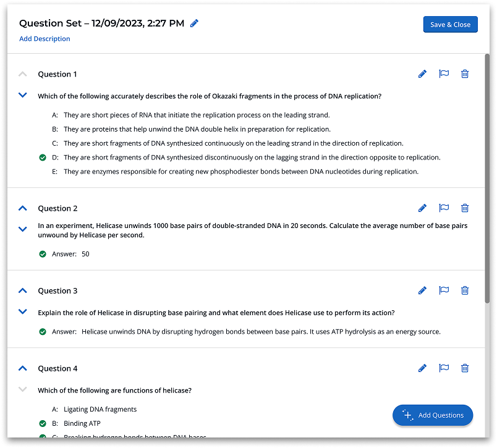This screenshot has width=497, height=448.
Task: Delete Question 1 using trash icon
Action: tap(465, 74)
